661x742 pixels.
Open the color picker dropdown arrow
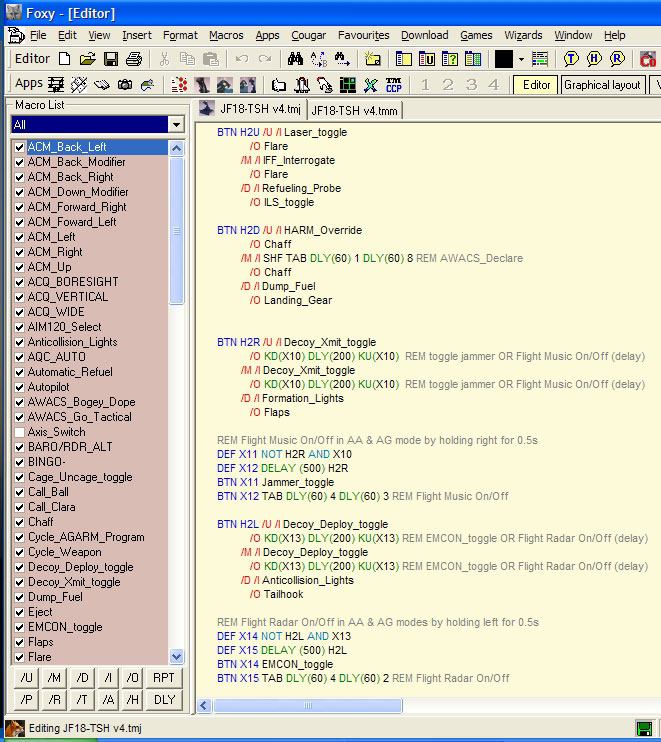point(521,59)
